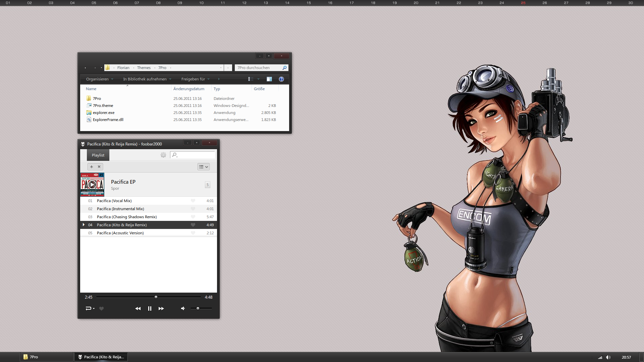Viewport: 644px width, 362px height.
Task: Switch to Pacifica foobar2000 taskbar button
Action: (x=101, y=357)
